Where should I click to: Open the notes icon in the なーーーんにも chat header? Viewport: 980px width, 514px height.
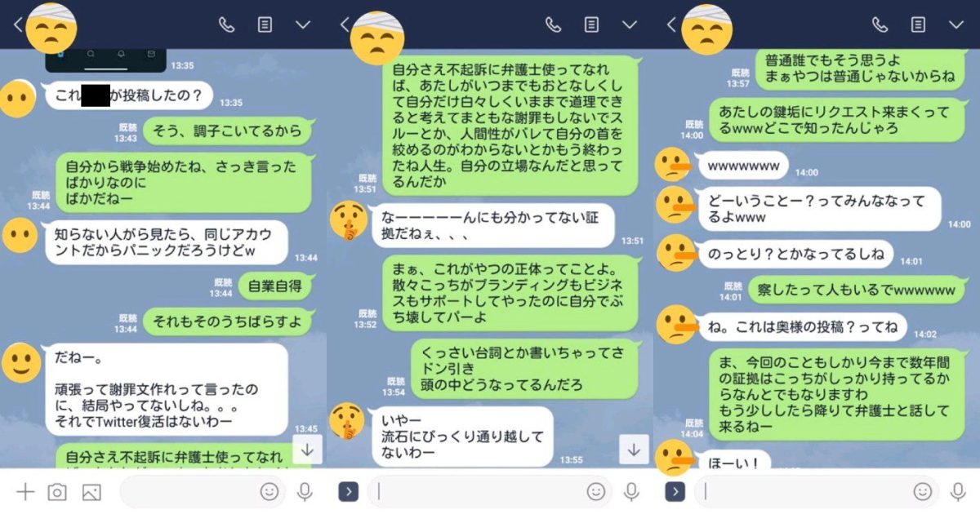591,24
